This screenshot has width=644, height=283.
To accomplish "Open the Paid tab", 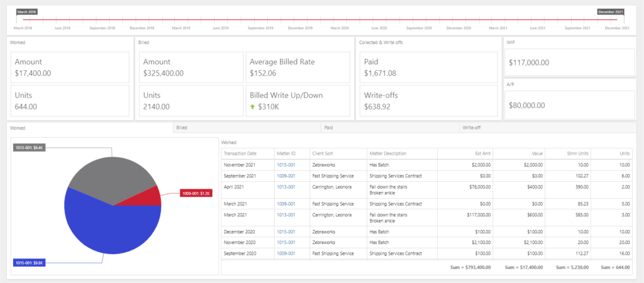I will tap(328, 128).
